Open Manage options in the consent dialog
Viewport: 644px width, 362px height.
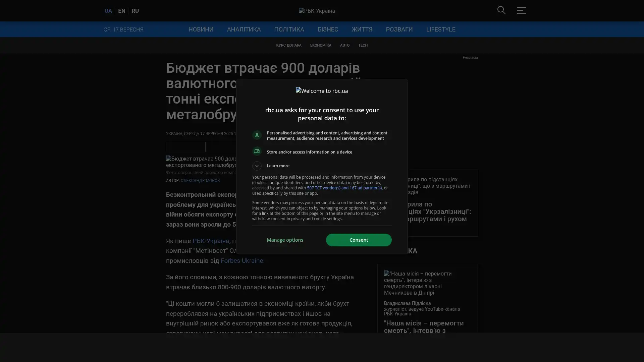click(285, 240)
